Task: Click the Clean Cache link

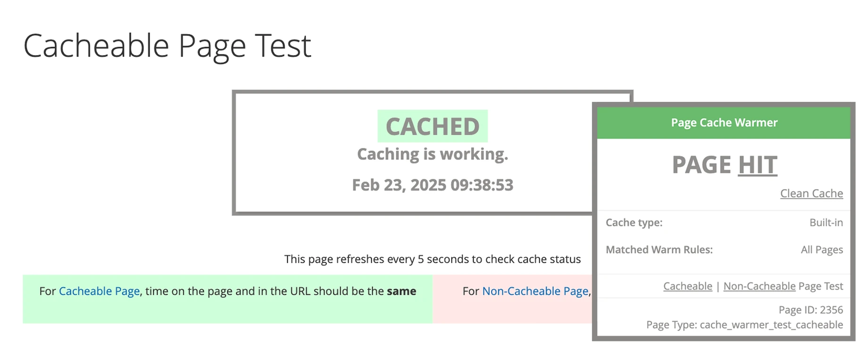Action: (x=811, y=193)
